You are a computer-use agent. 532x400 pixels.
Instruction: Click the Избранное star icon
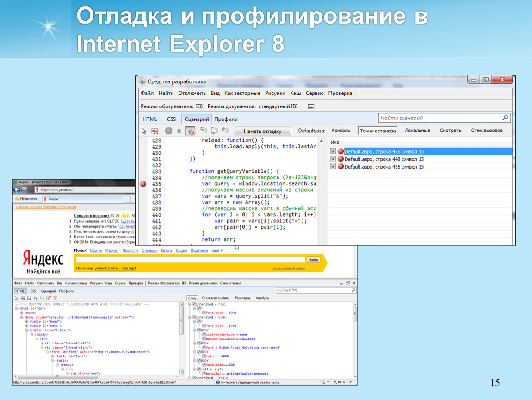point(17,199)
